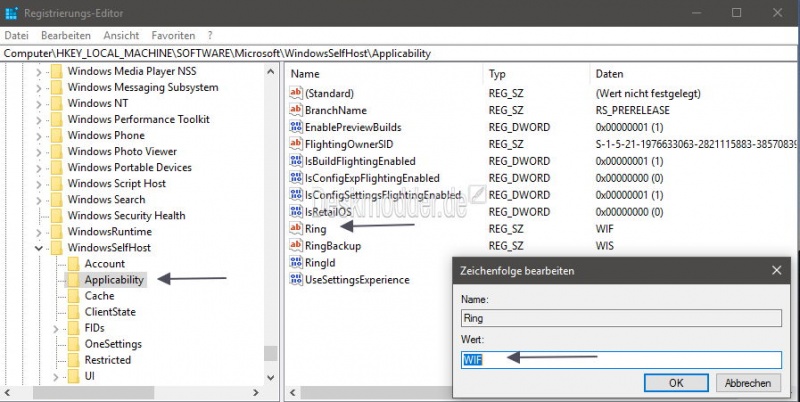The image size is (800, 402).
Task: Open the Datei menu
Action: 17,35
